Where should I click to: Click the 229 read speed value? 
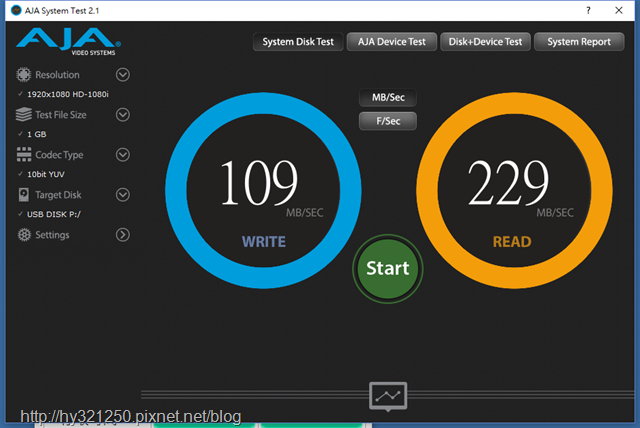(x=509, y=182)
